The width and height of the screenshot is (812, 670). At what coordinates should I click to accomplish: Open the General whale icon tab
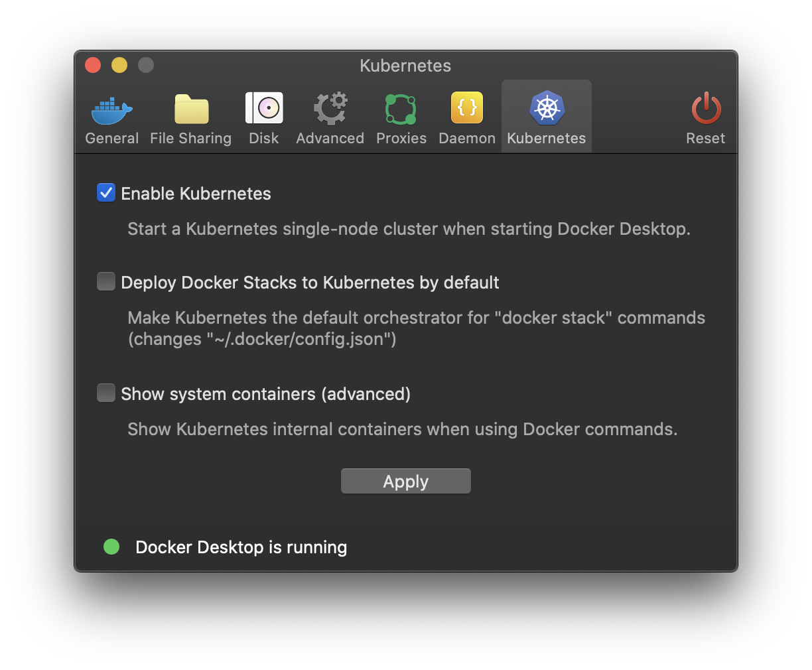(x=112, y=109)
